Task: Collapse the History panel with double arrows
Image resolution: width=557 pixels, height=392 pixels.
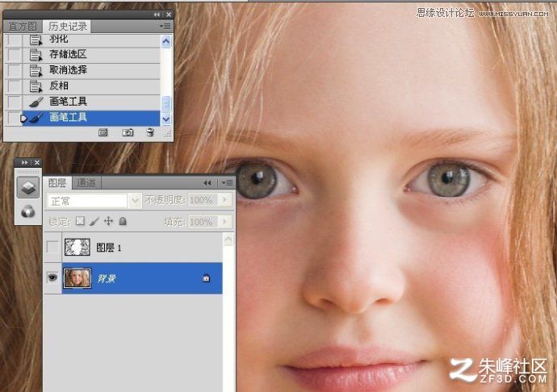Action: [x=157, y=15]
